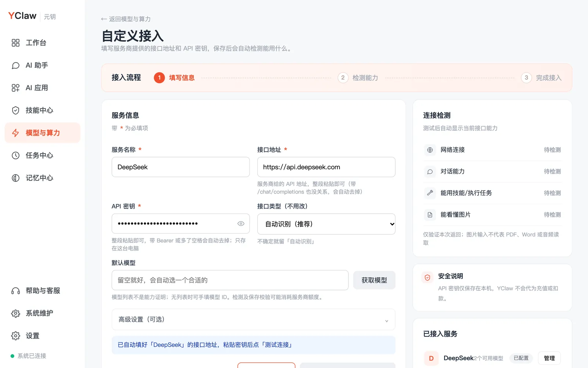Click the 接口地址 input field
Viewport: 588px width, 368px height.
pos(326,167)
